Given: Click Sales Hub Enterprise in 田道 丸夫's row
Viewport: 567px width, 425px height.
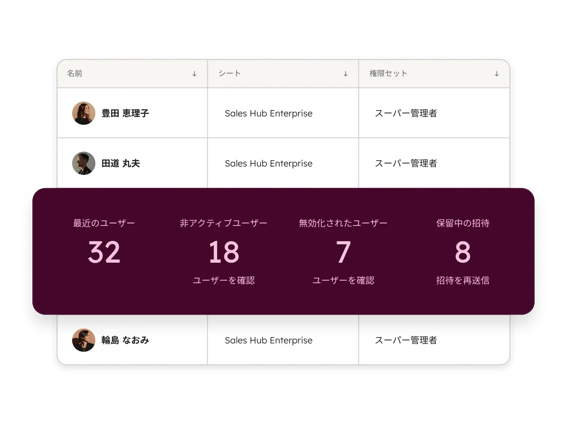Looking at the screenshot, I should [268, 163].
